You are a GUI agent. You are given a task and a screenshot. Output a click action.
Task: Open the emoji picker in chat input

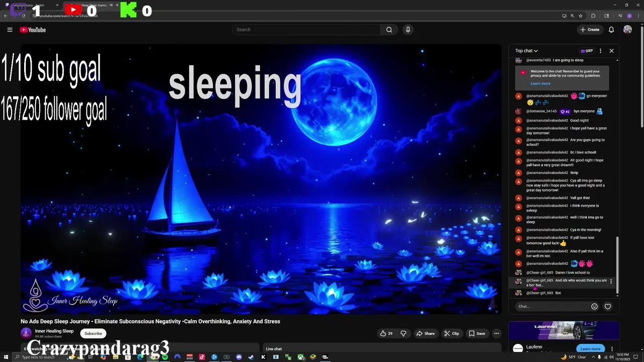point(594,306)
